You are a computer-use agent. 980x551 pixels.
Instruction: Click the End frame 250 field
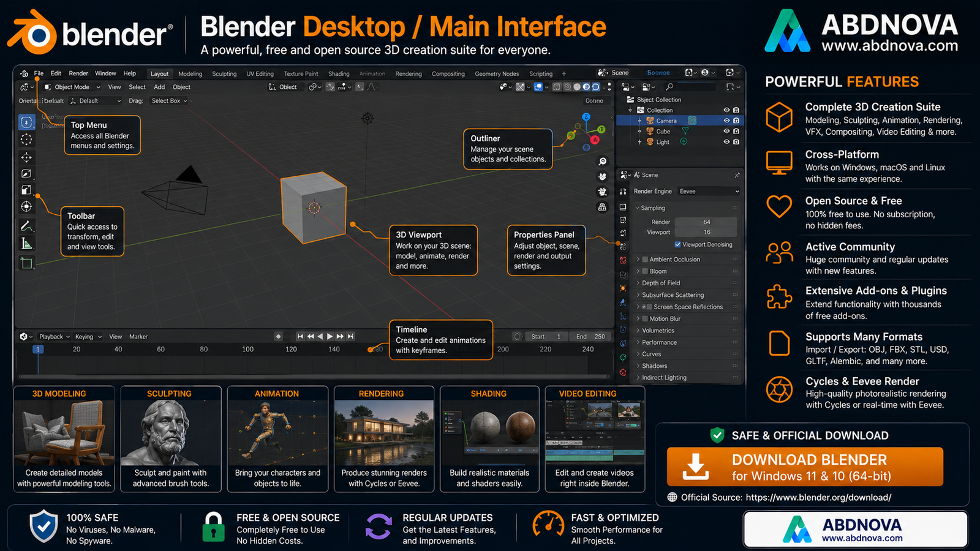click(590, 337)
